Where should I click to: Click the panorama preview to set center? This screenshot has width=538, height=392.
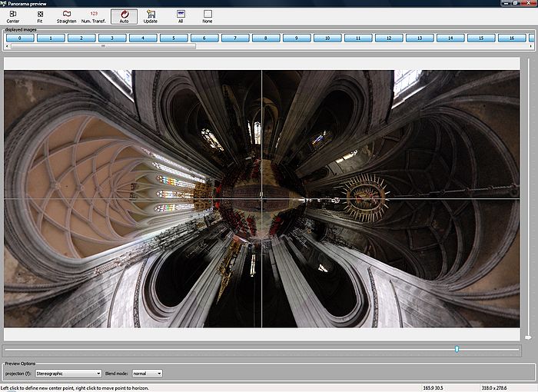click(x=261, y=198)
